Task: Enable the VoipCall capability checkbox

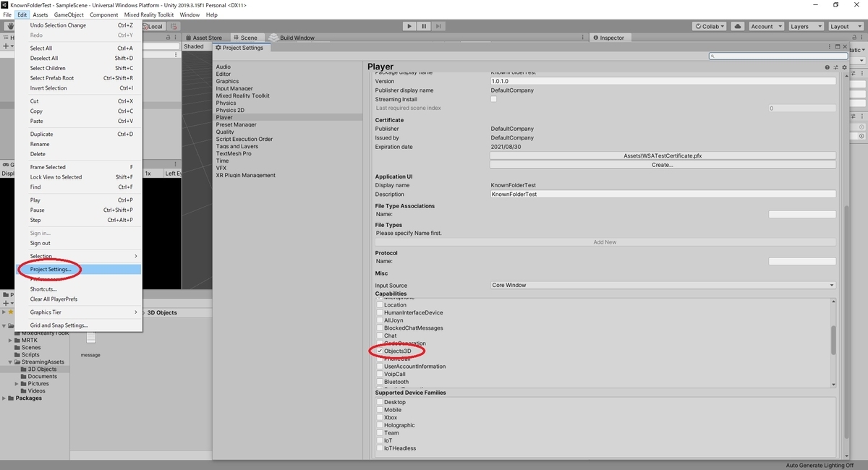Action: pyautogui.click(x=379, y=375)
